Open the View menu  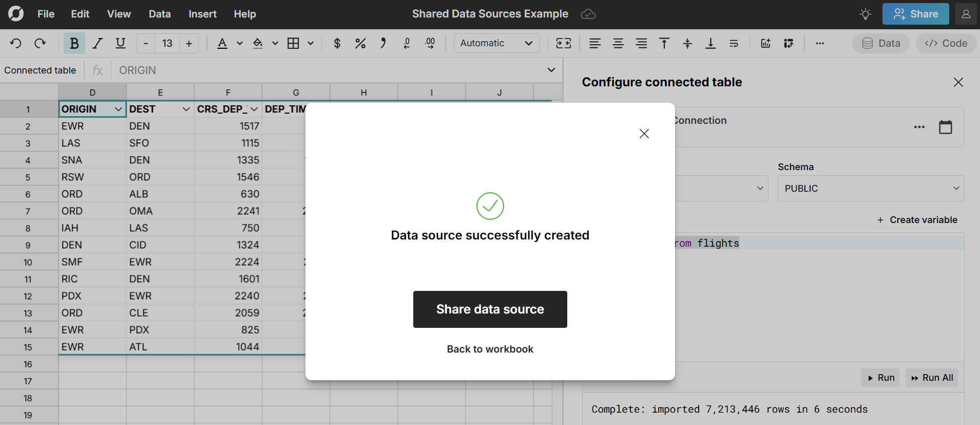pos(119,14)
